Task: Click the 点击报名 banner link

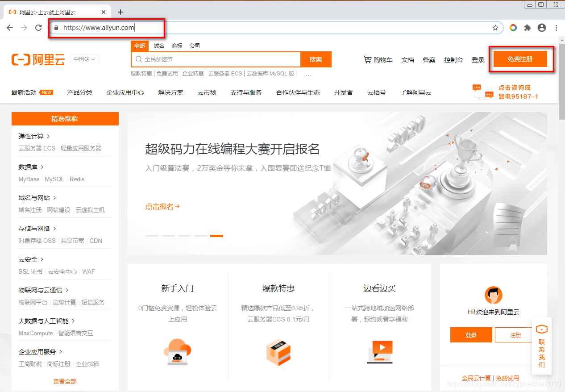Action: pyautogui.click(x=162, y=207)
